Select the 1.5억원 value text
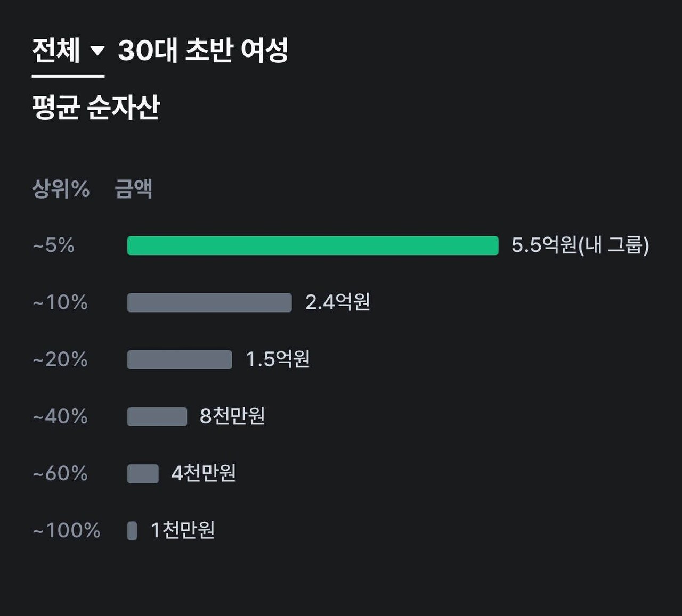 (x=278, y=359)
